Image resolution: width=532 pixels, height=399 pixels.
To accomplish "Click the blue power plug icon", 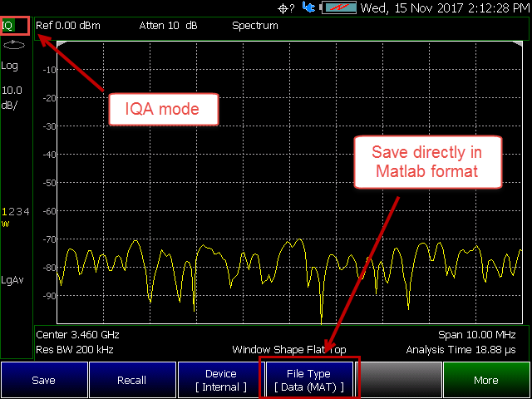I will pyautogui.click(x=308, y=7).
